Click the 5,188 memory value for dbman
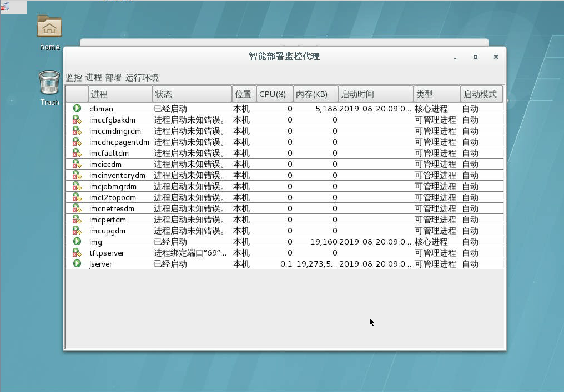 tap(326, 109)
